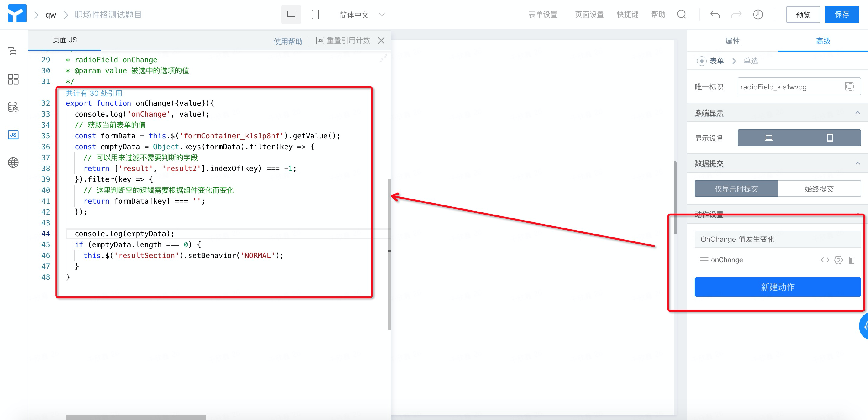The image size is (868, 420).
Task: Collapse the 多端显示 section
Action: pyautogui.click(x=857, y=113)
